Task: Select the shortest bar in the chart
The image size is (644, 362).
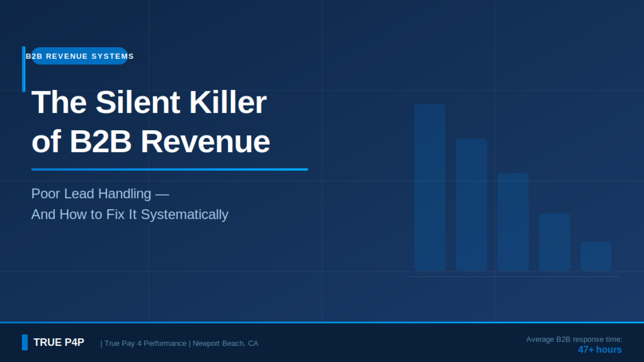Action: tap(596, 256)
